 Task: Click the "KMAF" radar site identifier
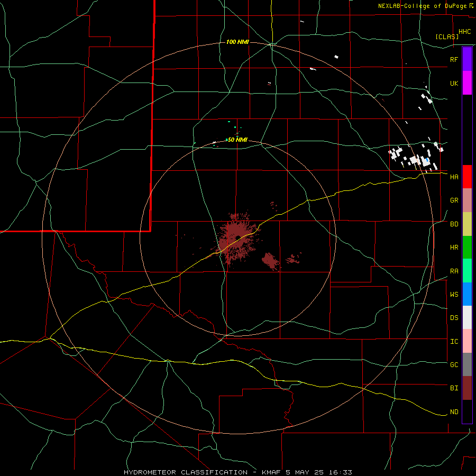coord(272,472)
